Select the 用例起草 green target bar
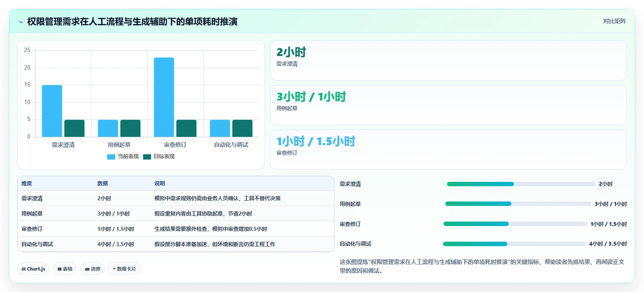644x292 pixels. tap(130, 129)
